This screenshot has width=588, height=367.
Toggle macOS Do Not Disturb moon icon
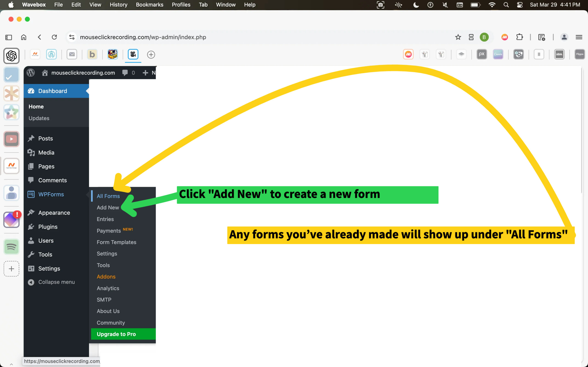point(416,5)
